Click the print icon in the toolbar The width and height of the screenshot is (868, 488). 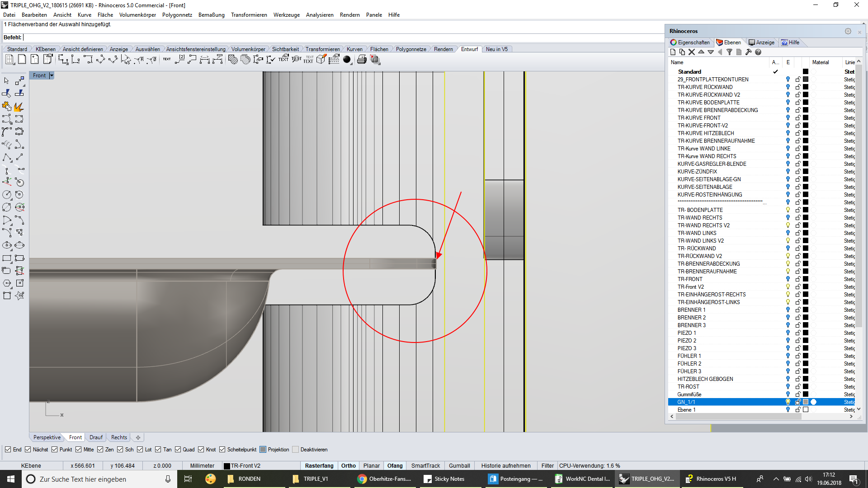coord(362,60)
